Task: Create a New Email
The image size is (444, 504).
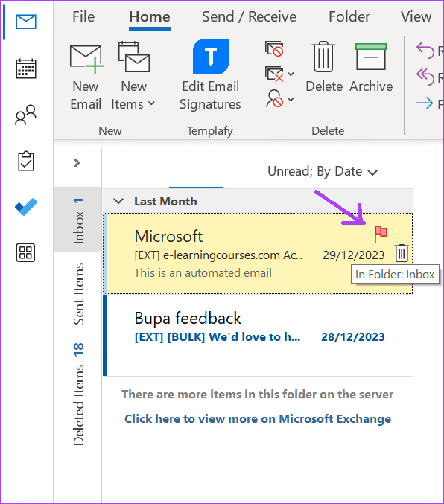Action: (x=86, y=77)
